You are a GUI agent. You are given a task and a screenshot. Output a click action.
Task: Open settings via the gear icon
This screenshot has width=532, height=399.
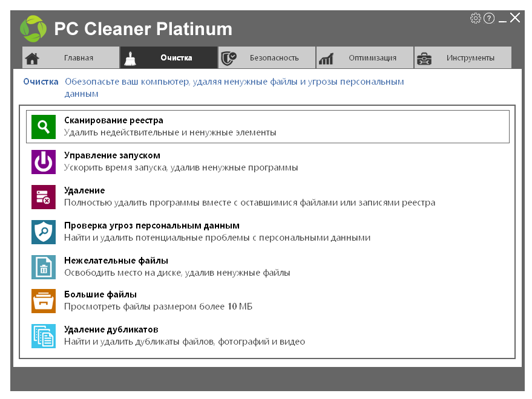(x=476, y=18)
